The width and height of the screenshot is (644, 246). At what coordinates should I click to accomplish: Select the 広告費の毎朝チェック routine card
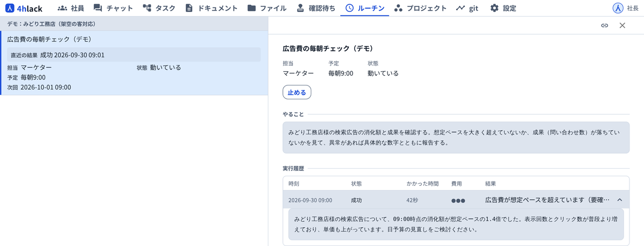click(x=134, y=63)
